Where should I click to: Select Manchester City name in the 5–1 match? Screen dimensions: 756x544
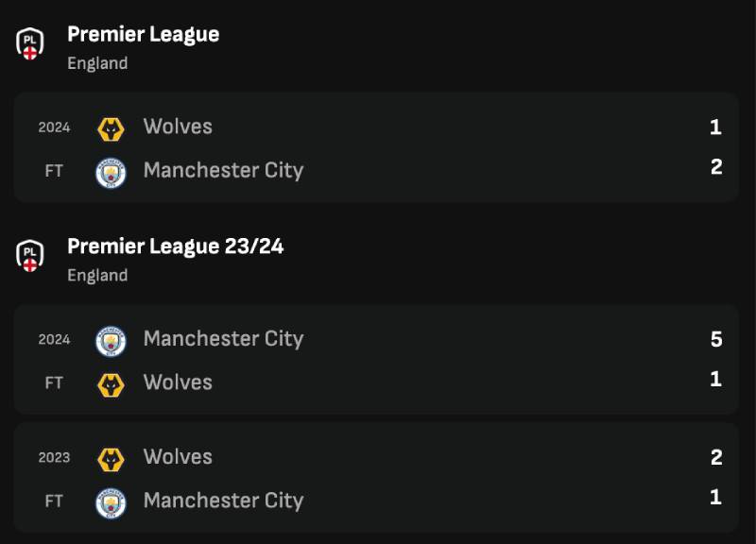[223, 339]
